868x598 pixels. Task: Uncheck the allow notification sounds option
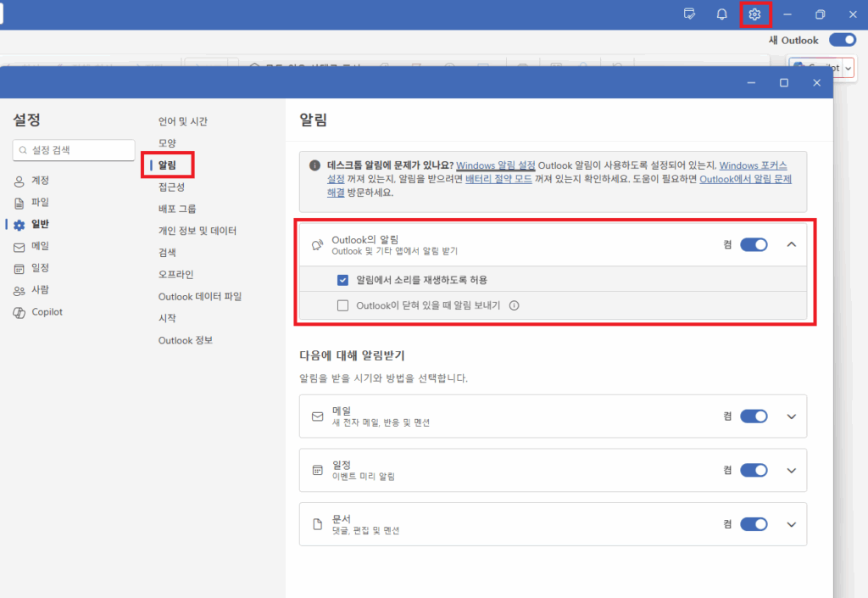click(x=342, y=279)
